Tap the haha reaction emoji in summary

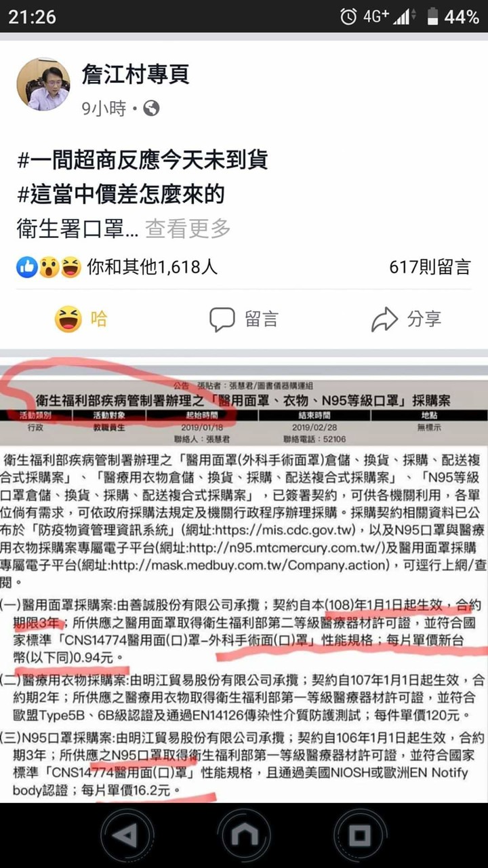(70, 267)
